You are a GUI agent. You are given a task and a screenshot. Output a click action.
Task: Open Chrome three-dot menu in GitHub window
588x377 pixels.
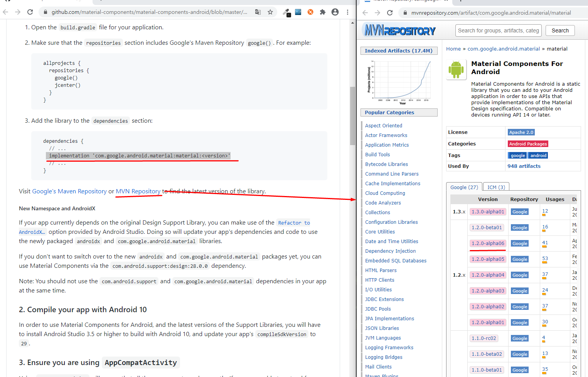pos(347,12)
